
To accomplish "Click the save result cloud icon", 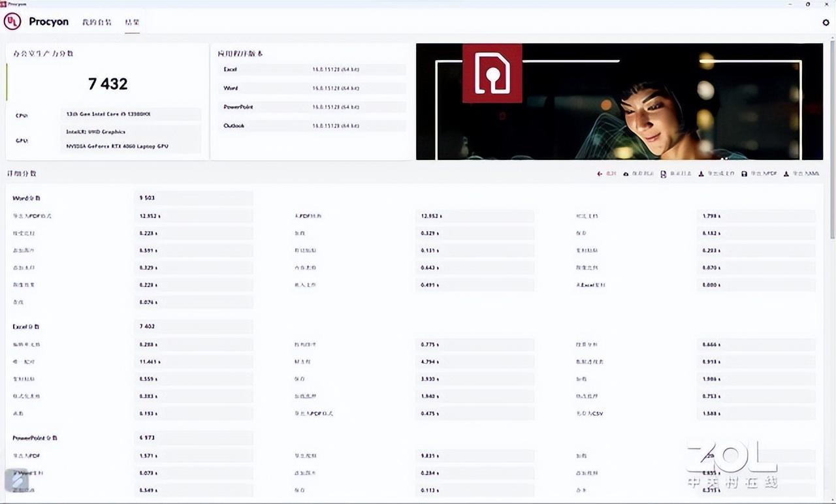I will (x=626, y=174).
